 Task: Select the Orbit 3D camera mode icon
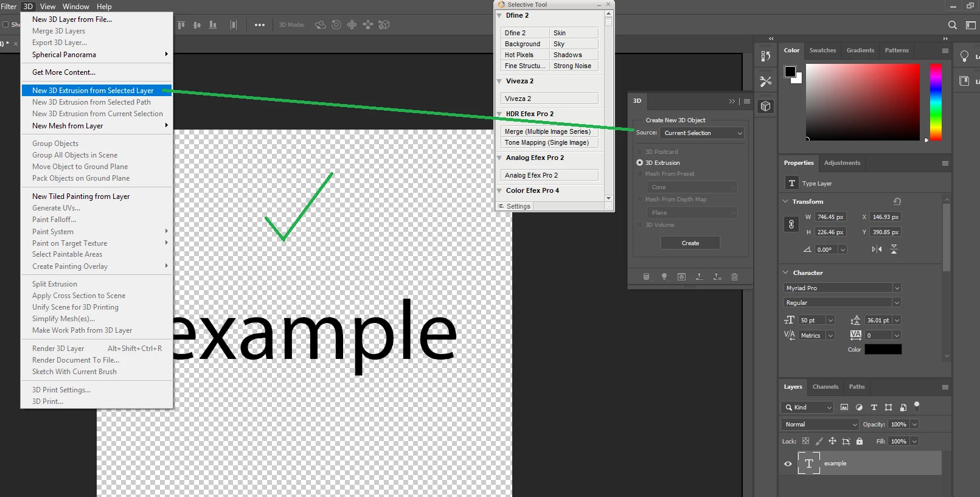pyautogui.click(x=321, y=25)
